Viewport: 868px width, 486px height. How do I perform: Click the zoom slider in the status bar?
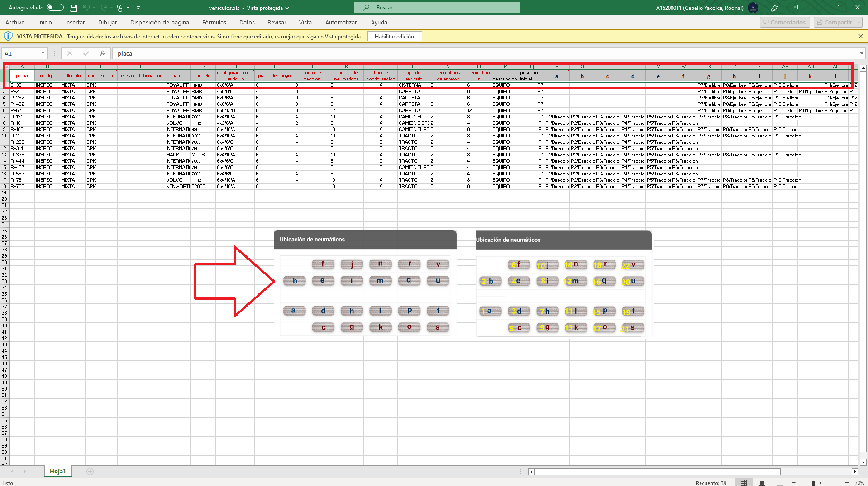813,483
